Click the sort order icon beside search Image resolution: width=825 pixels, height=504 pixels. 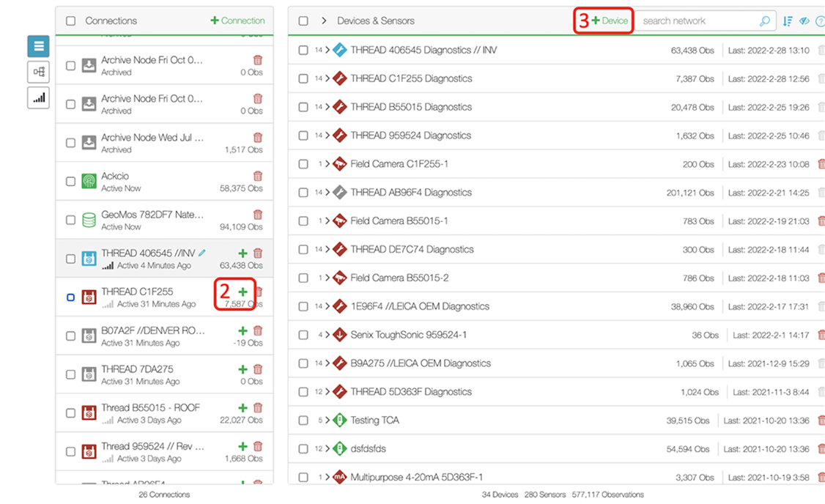pyautogui.click(x=788, y=21)
